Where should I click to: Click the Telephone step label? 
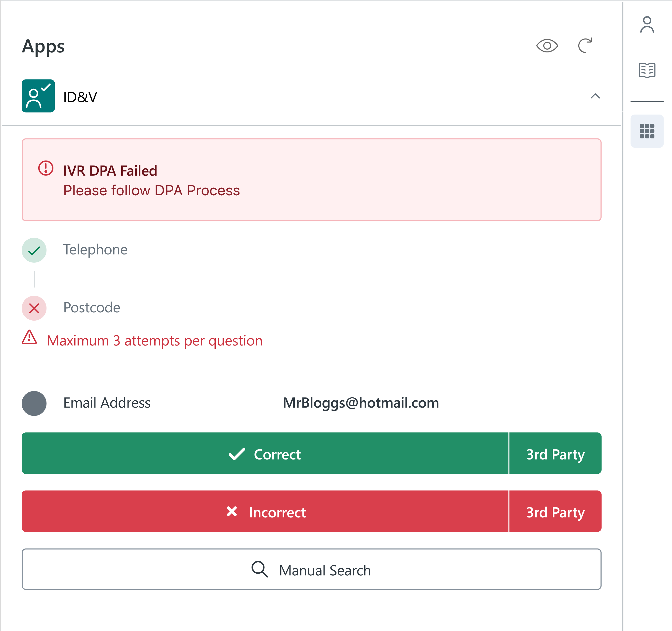tap(95, 250)
